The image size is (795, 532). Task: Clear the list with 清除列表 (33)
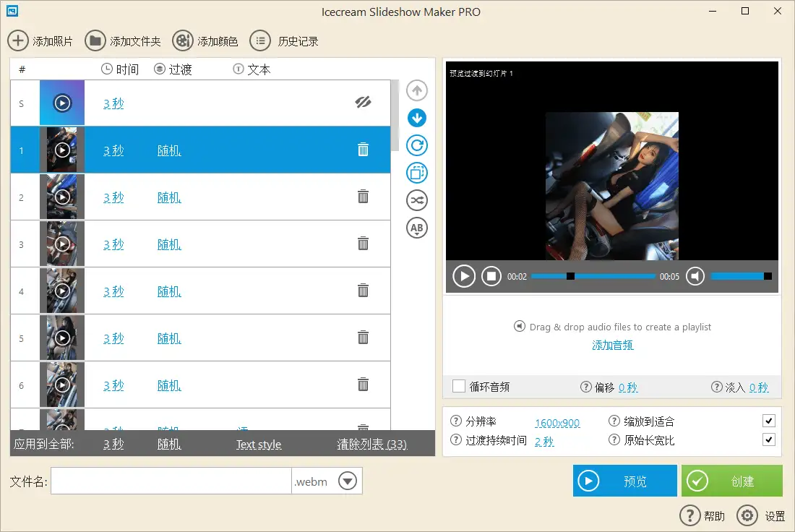371,445
